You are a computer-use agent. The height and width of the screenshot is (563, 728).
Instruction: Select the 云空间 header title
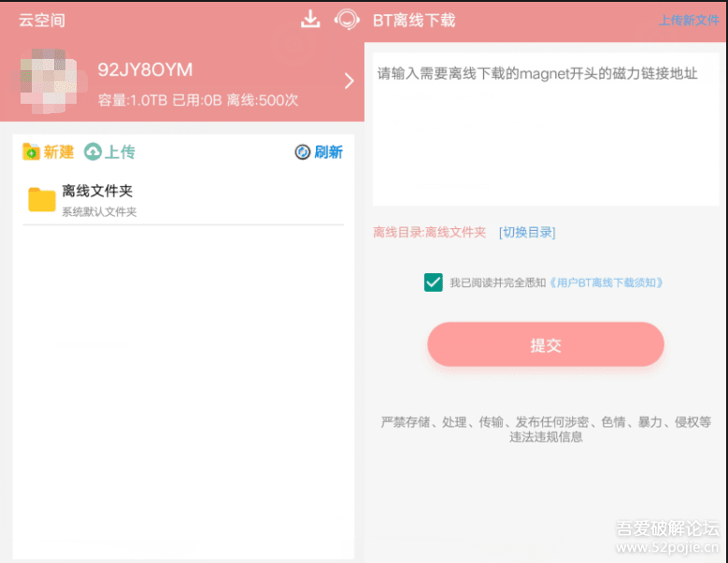click(42, 21)
